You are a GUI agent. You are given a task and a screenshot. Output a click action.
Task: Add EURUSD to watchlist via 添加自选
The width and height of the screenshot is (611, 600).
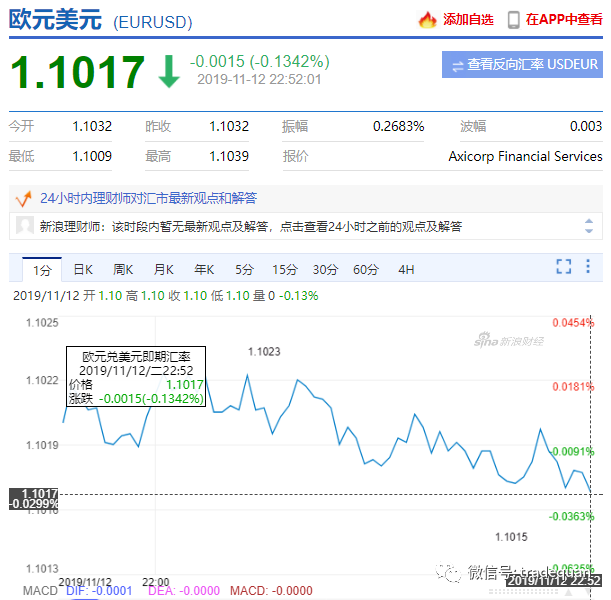(x=468, y=19)
